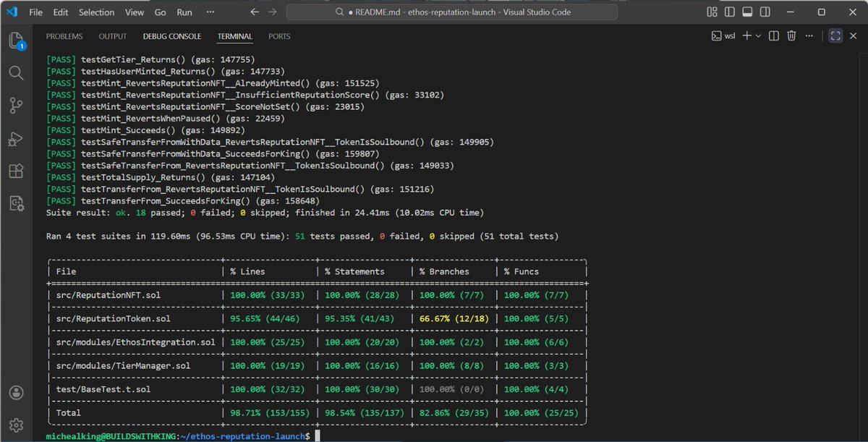The width and height of the screenshot is (868, 442).
Task: Click the wsl terminal label
Action: pyautogui.click(x=730, y=36)
